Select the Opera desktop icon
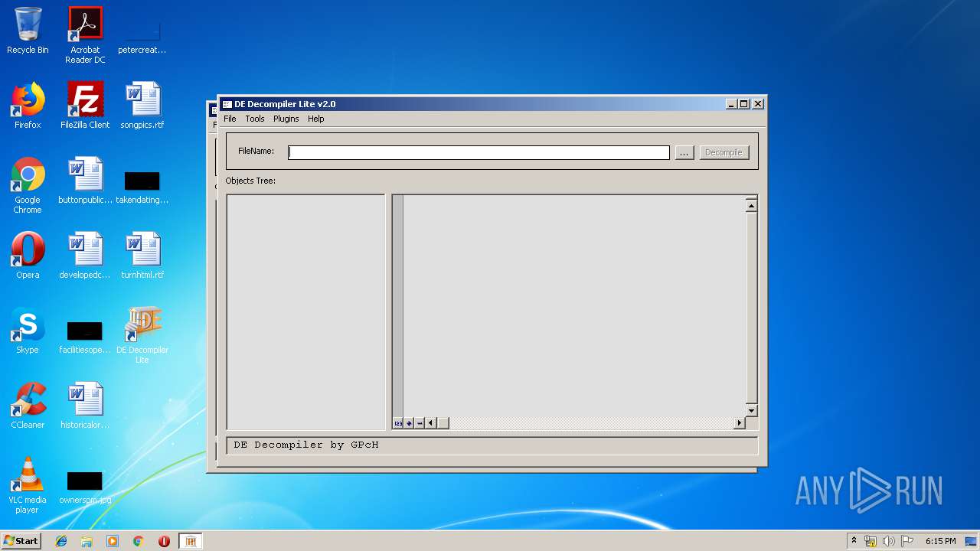 [28, 256]
